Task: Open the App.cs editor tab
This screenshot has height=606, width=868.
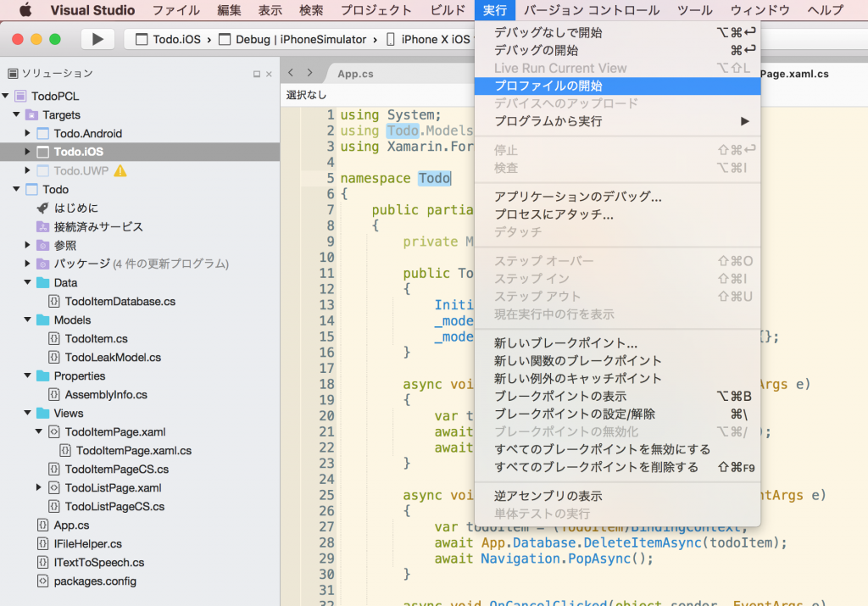Action: [355, 74]
